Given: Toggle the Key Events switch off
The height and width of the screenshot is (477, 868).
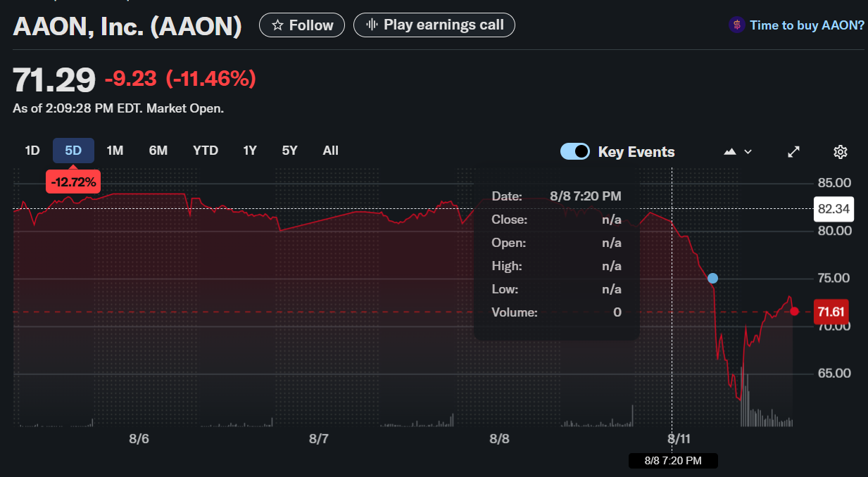Looking at the screenshot, I should [575, 152].
